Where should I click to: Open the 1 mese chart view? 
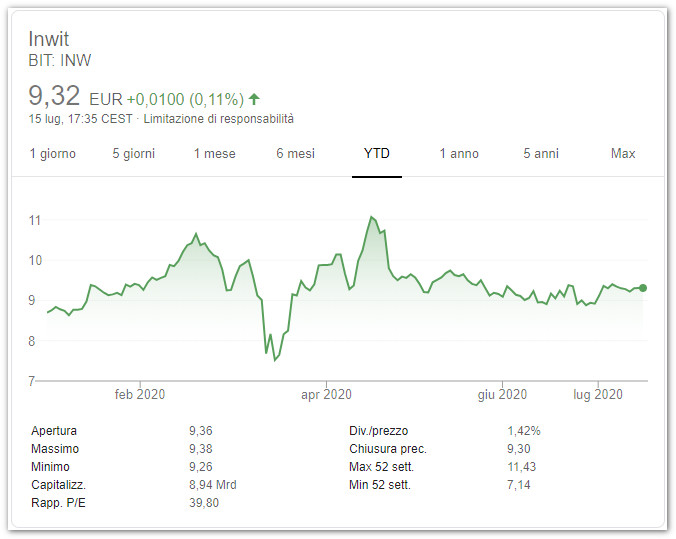click(x=215, y=154)
